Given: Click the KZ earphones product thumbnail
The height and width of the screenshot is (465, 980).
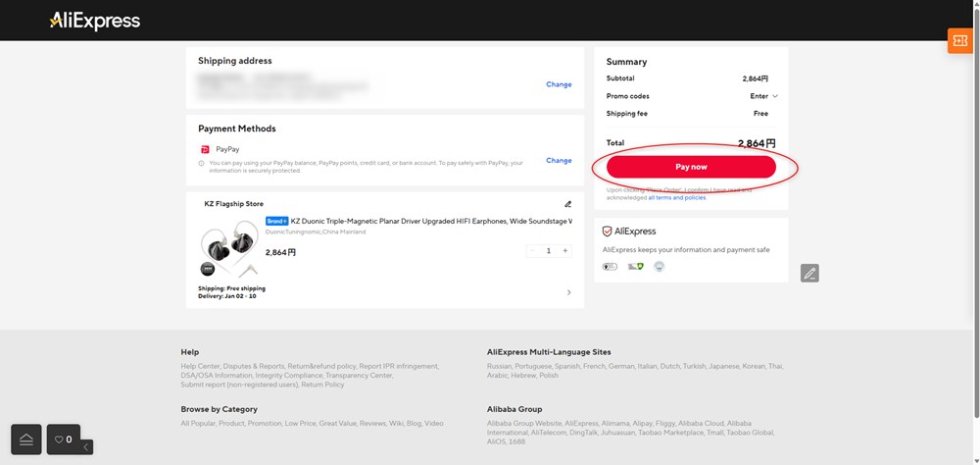Looking at the screenshot, I should point(229,249).
